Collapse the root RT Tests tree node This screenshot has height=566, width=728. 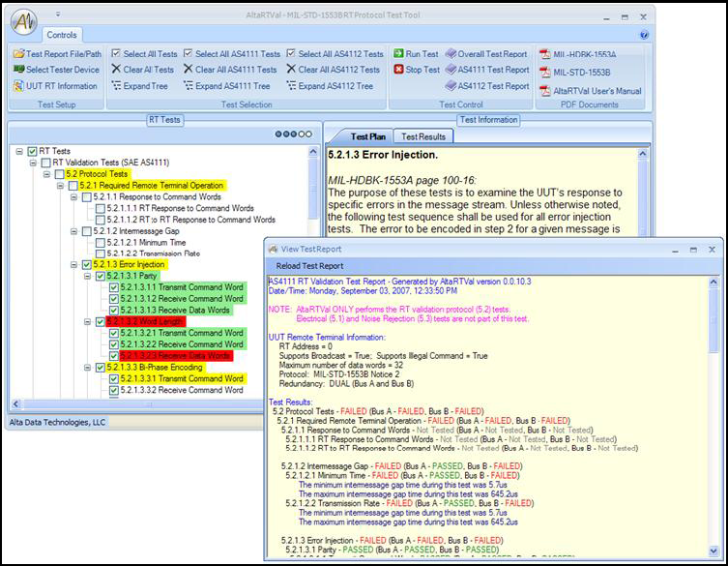click(19, 151)
